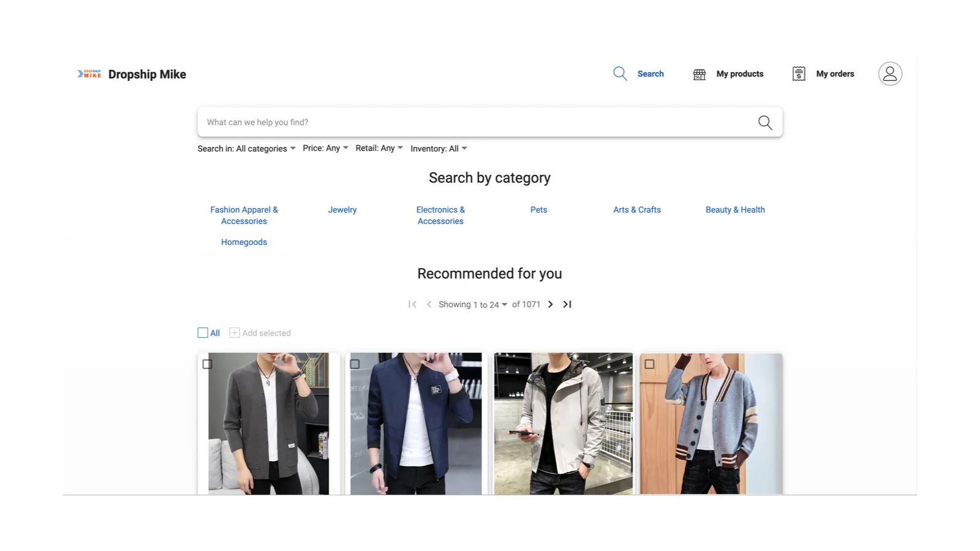The image size is (980, 551).
Task: Select the gray cardigan product checkbox
Action: point(207,364)
